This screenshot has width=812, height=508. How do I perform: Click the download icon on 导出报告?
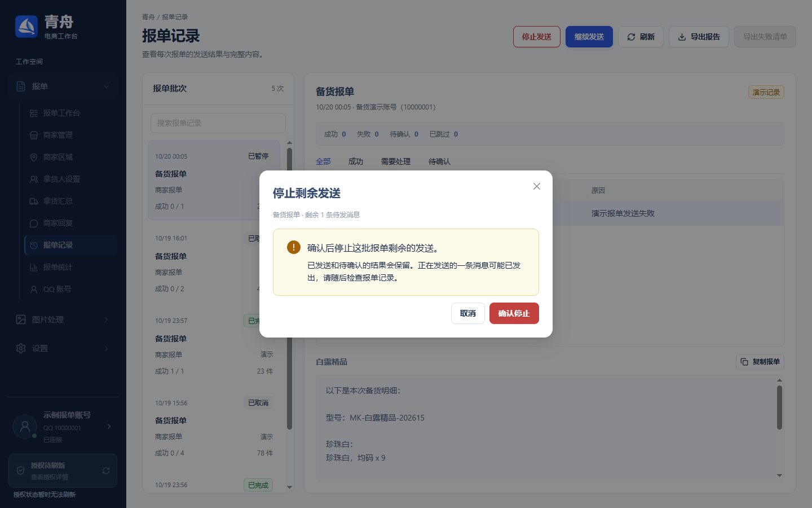pyautogui.click(x=682, y=37)
